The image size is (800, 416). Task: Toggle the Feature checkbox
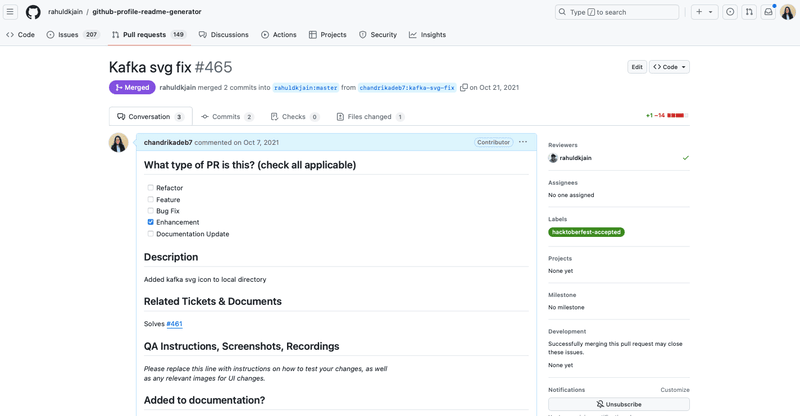coord(151,199)
